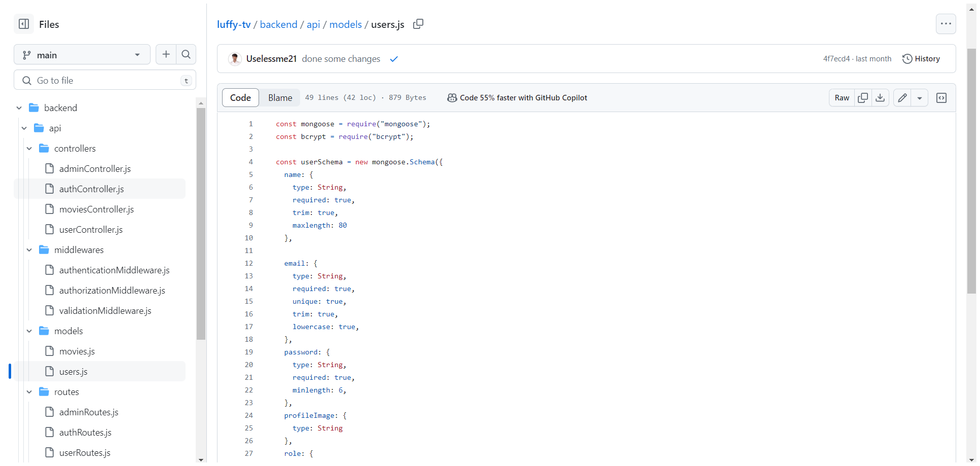Copy file path next to users.js

(x=418, y=24)
